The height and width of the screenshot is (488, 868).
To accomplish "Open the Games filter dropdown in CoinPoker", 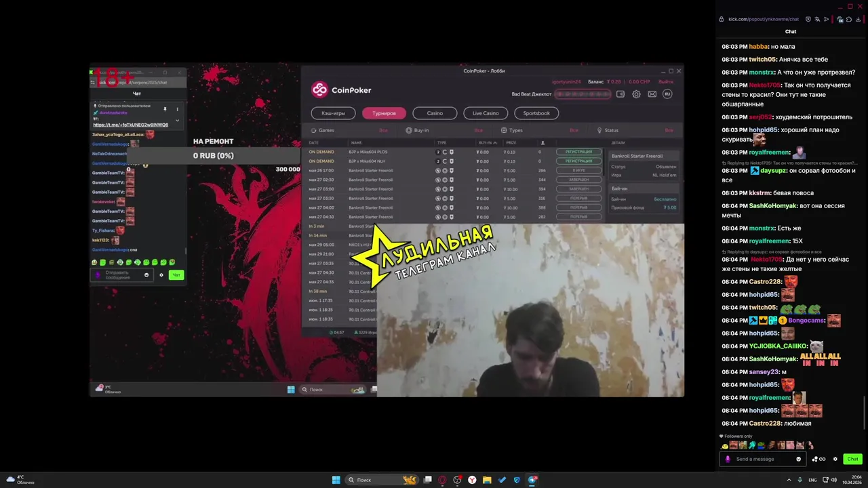I will [350, 130].
